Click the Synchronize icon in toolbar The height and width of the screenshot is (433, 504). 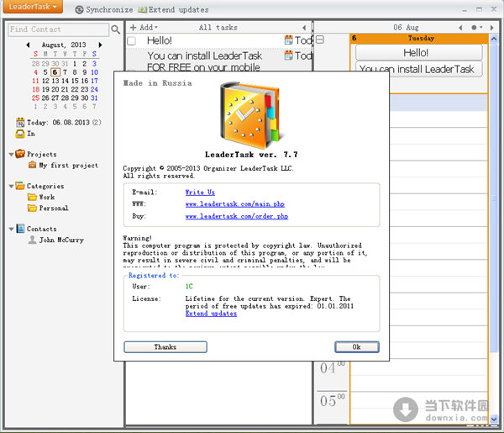pos(79,10)
